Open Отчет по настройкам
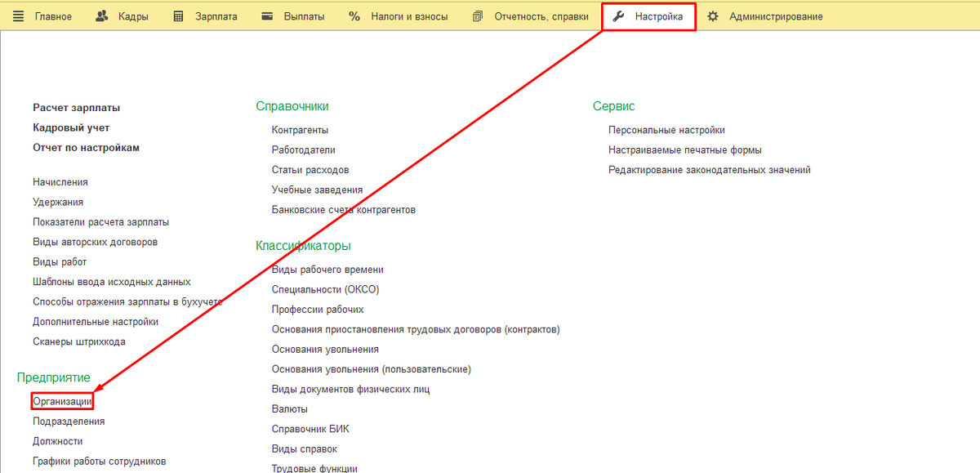 (87, 148)
